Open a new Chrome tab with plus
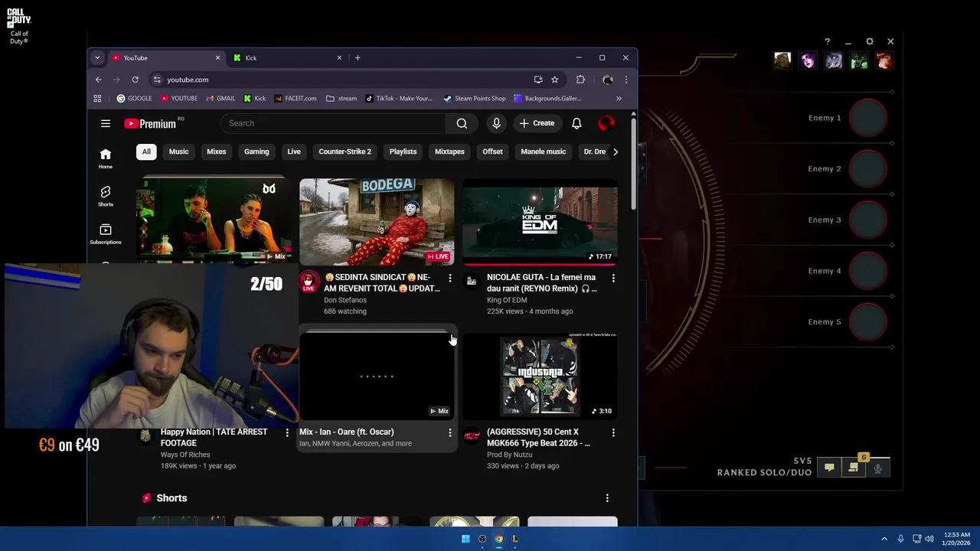 click(358, 57)
